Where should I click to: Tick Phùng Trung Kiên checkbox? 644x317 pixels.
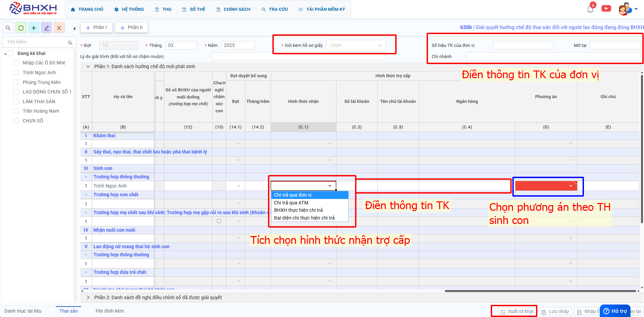(x=16, y=82)
